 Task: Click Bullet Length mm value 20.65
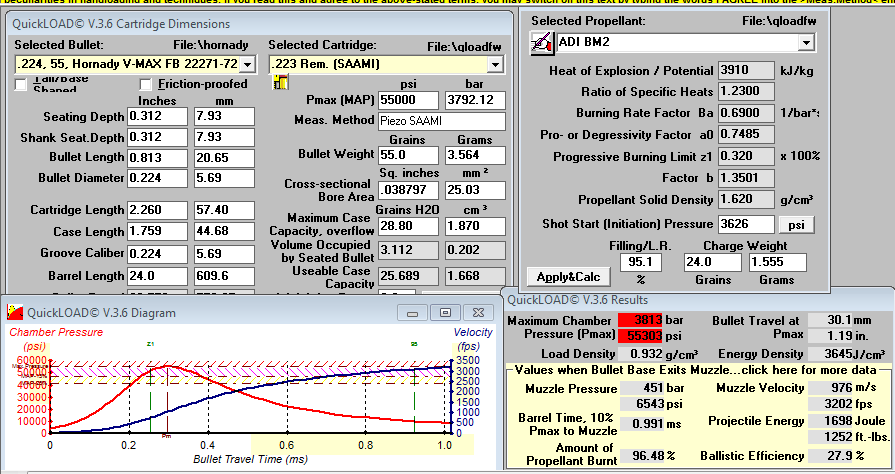tap(224, 158)
